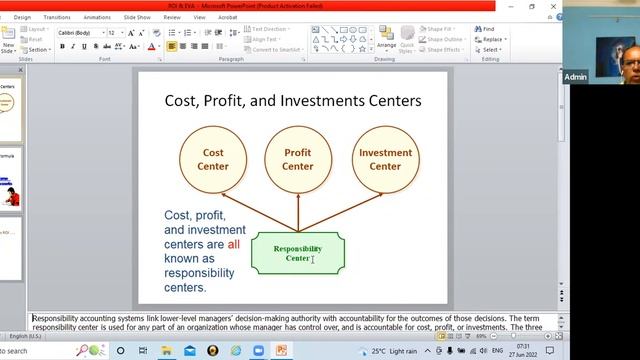Screen dimensions: 640x360
Task: Select the Isosceles Triangle shape
Action: 316,39
